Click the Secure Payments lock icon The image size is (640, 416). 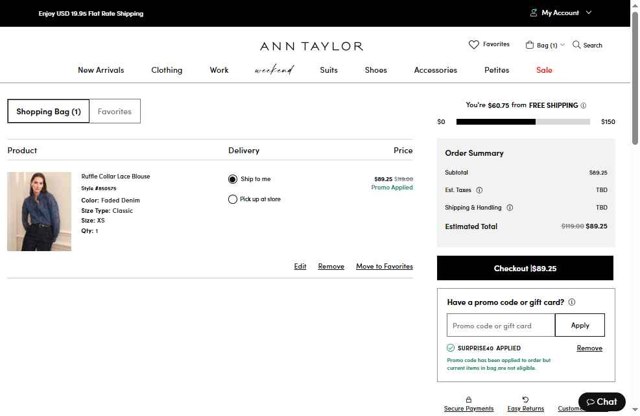point(469,399)
